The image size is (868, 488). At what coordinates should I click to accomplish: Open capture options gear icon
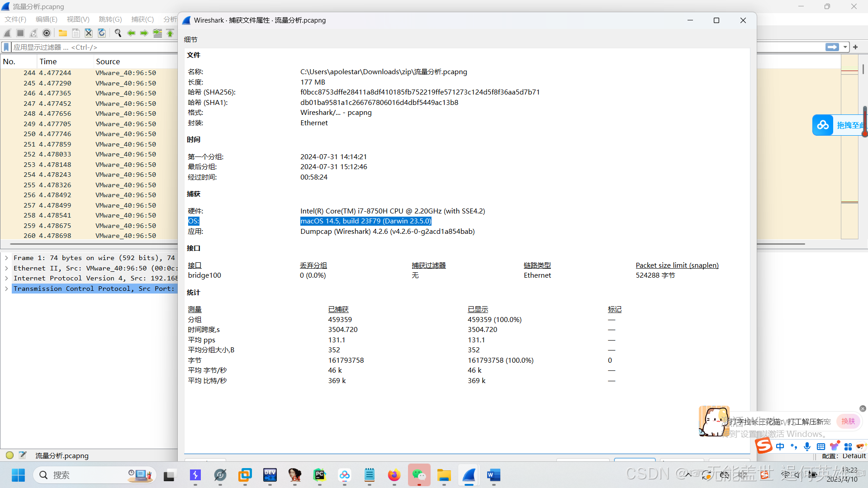(47, 33)
